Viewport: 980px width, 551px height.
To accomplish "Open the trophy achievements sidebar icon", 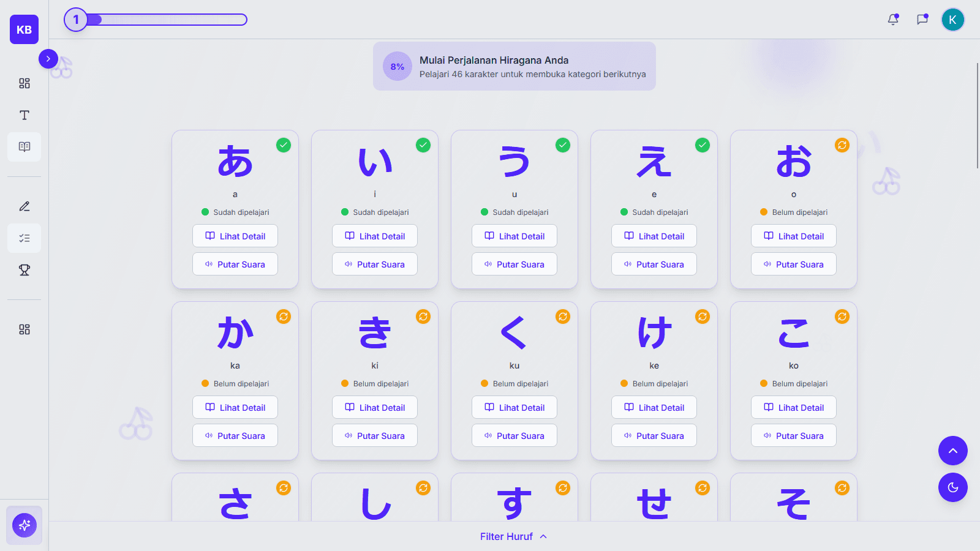I will point(24,270).
